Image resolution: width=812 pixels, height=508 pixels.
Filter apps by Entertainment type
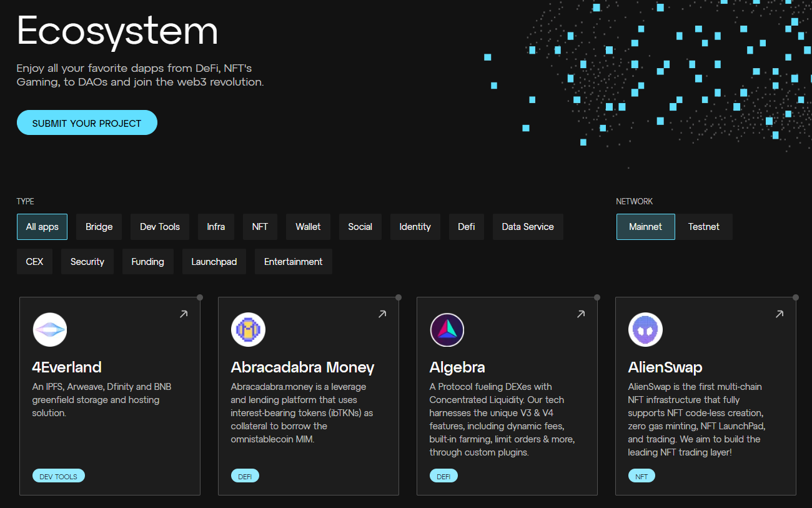(294, 262)
